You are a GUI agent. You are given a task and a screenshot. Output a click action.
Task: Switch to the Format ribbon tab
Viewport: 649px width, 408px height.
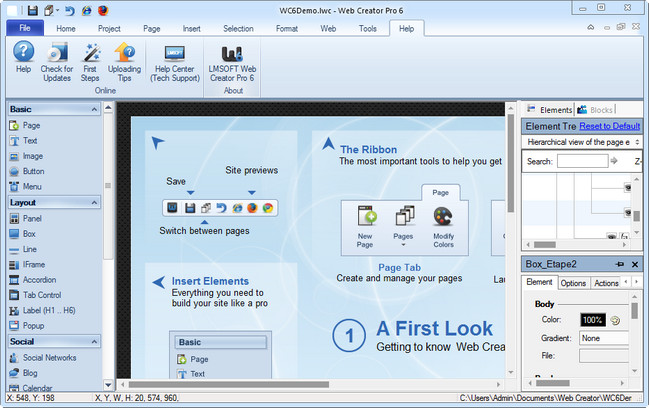(x=287, y=29)
